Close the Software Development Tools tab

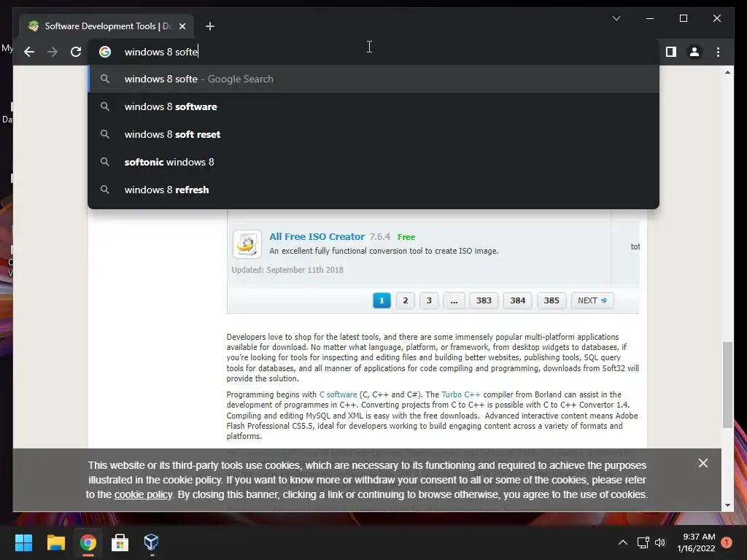tap(182, 26)
